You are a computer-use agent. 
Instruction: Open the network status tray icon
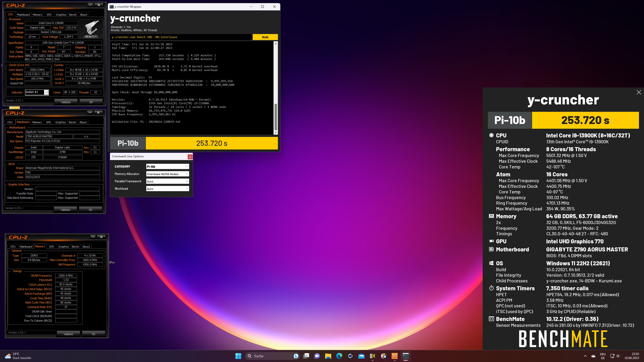pyautogui.click(x=612, y=356)
